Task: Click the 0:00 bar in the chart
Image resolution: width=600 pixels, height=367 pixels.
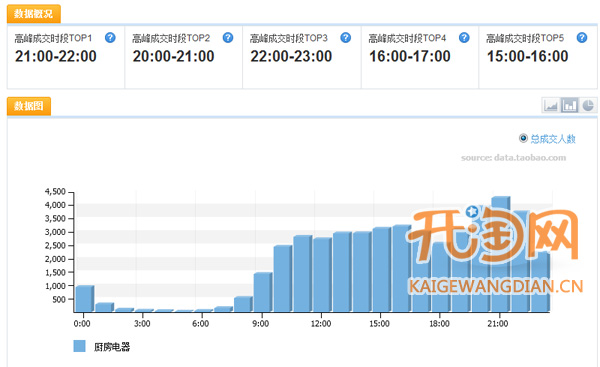Action: [85, 298]
